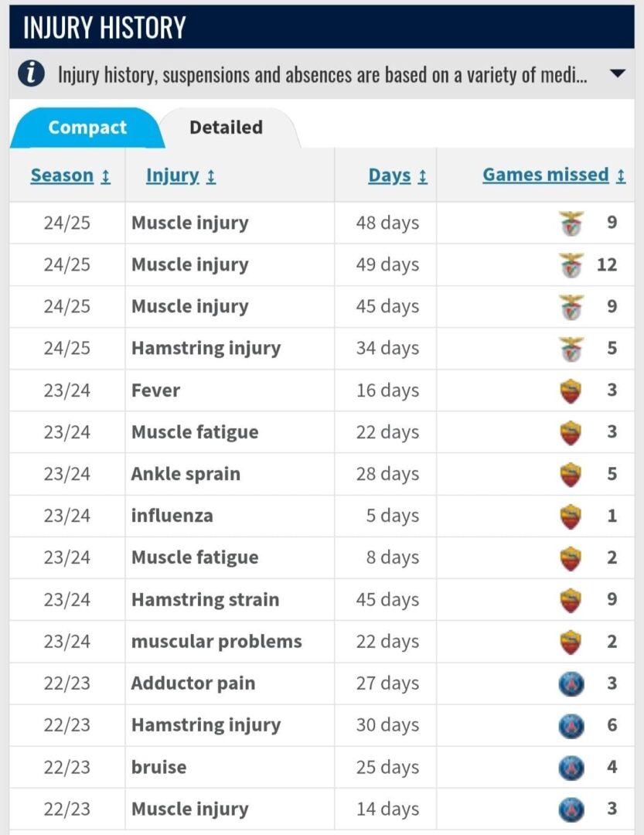644x835 pixels.
Task: Expand the injury history disclaimer arrow
Action: [617, 74]
